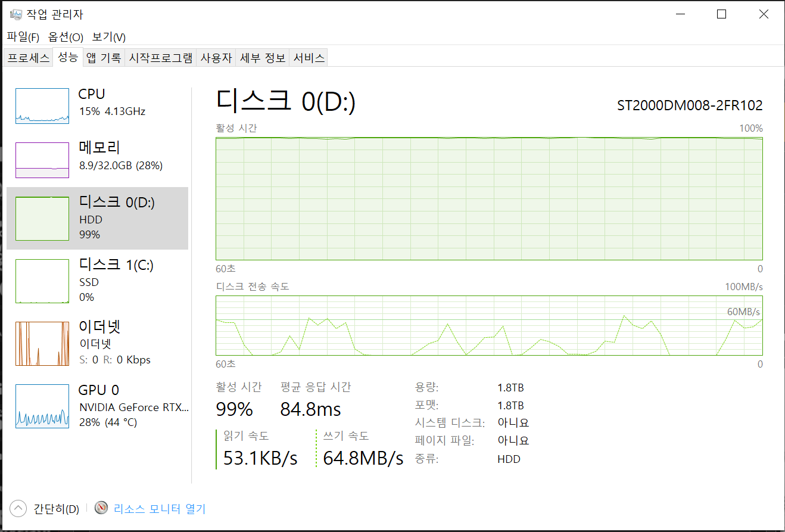
Task: Click the 평균 응답 시간 label
Action: [x=316, y=387]
